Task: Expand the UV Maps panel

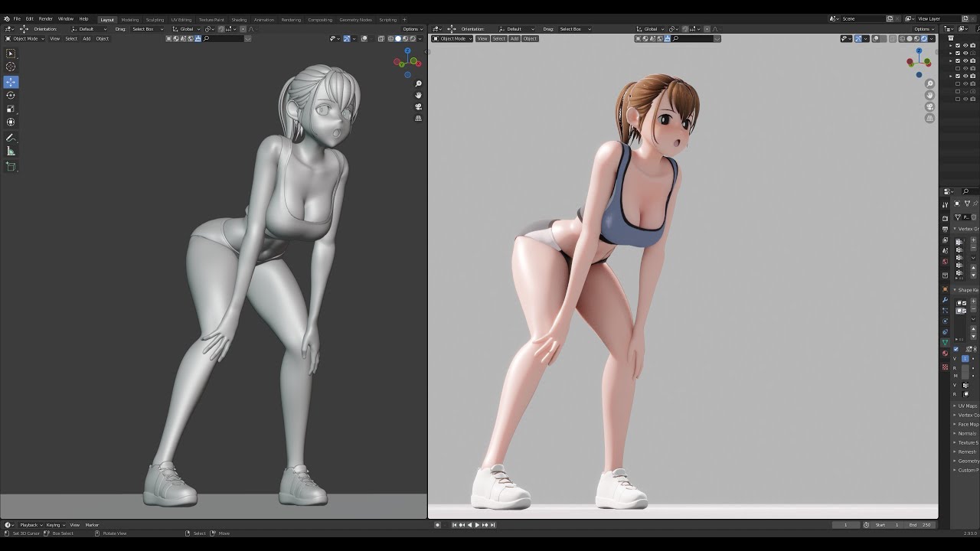Action: point(967,406)
